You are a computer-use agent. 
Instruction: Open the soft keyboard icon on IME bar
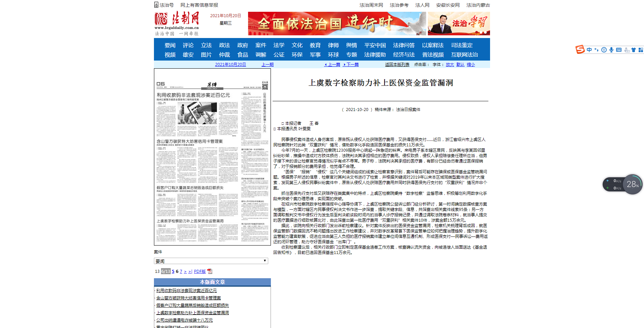619,50
